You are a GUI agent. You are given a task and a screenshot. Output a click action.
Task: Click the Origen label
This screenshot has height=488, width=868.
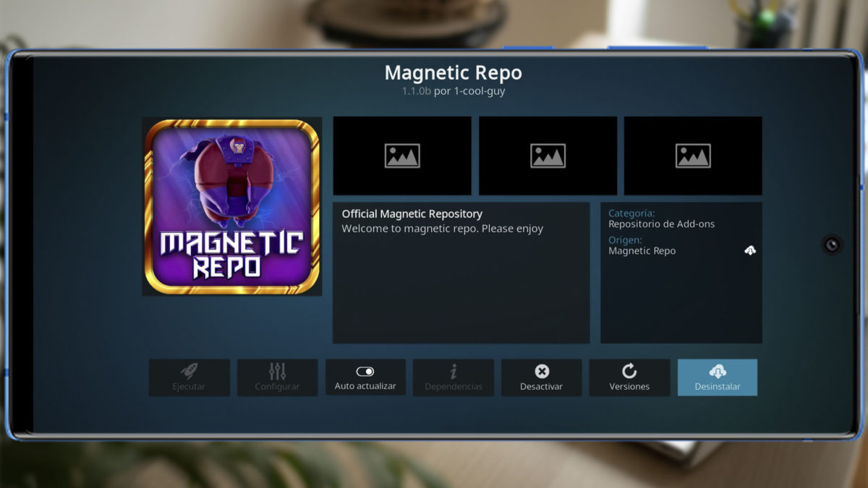625,240
